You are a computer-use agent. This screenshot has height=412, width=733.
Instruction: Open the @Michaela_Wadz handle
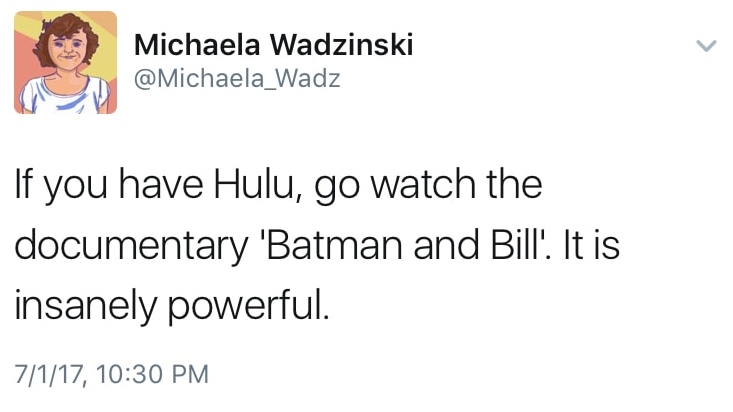pos(236,79)
